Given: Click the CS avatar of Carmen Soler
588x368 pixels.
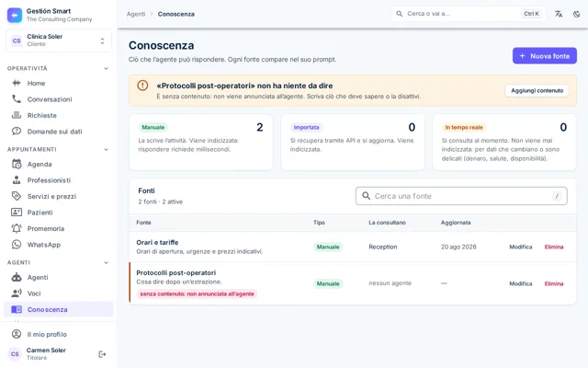Looking at the screenshot, I should tap(15, 354).
